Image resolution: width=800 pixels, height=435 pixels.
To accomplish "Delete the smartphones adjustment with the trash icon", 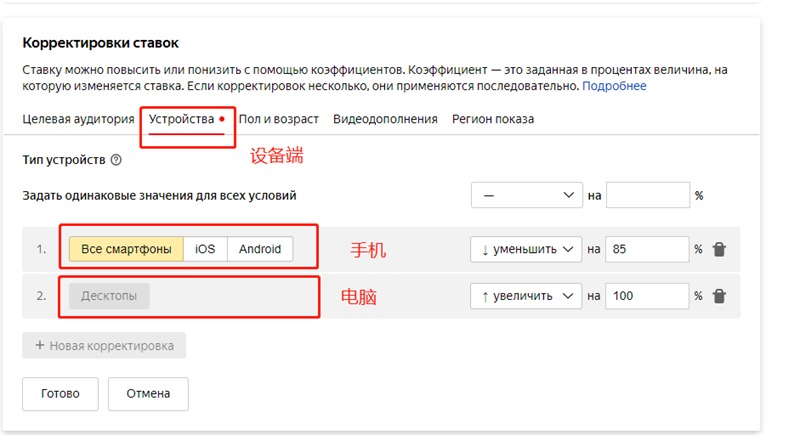I will (719, 249).
